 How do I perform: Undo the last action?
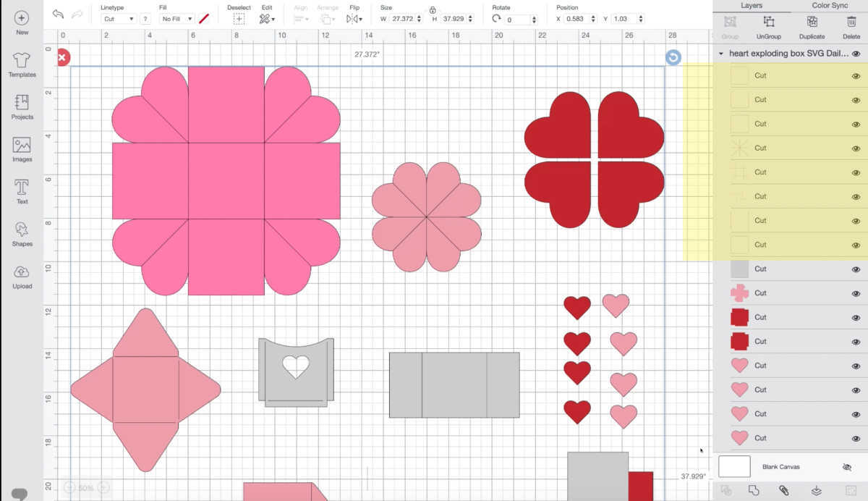pyautogui.click(x=57, y=14)
